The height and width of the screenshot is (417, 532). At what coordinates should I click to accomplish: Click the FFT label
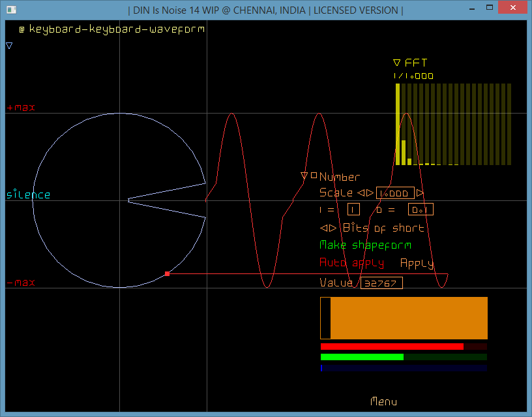click(416, 63)
